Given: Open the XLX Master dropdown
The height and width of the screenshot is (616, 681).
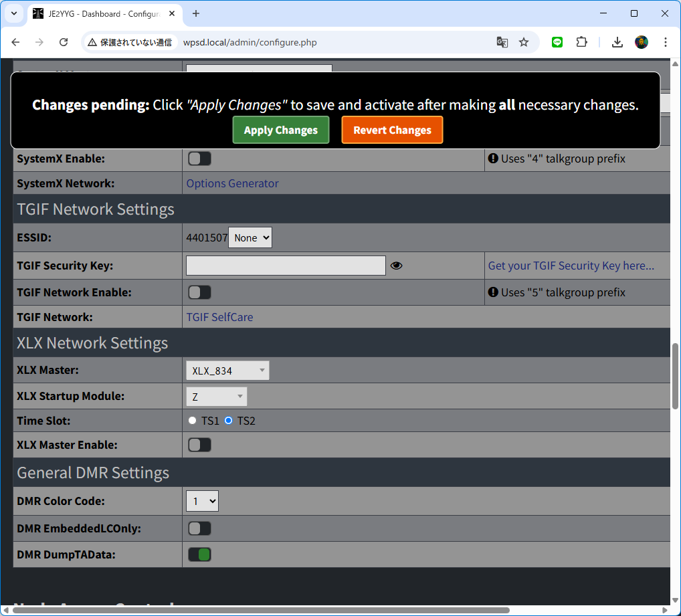Looking at the screenshot, I should pos(227,371).
